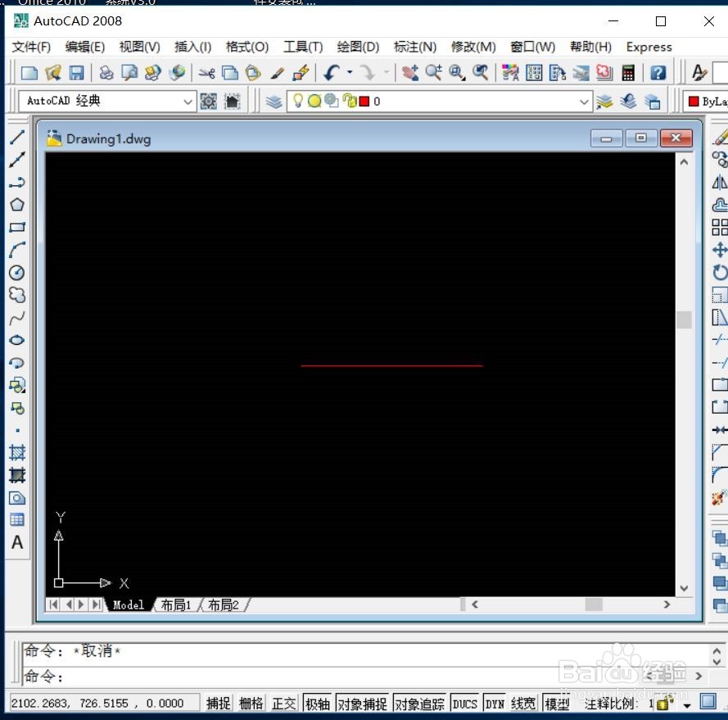The width and height of the screenshot is (728, 720).
Task: Toggle DUCS dynamic UCS
Action: 465,704
